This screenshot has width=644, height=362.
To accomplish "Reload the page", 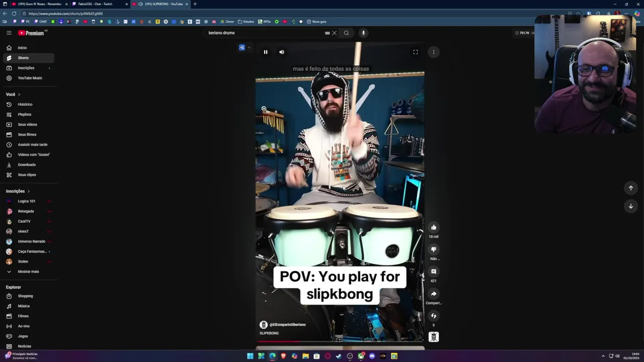I will [x=14, y=14].
